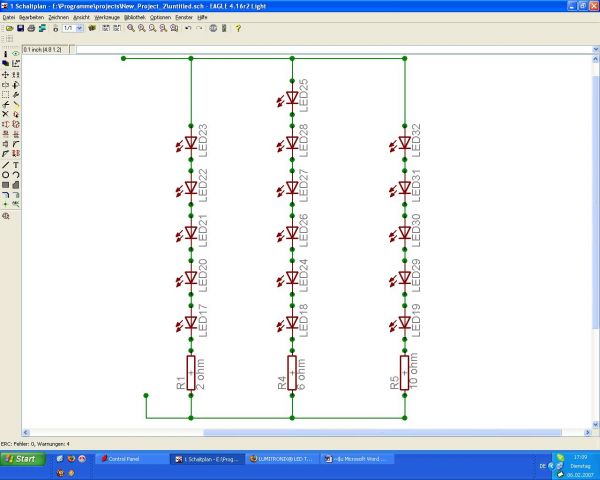Click the Help question mark icon

click(x=237, y=28)
